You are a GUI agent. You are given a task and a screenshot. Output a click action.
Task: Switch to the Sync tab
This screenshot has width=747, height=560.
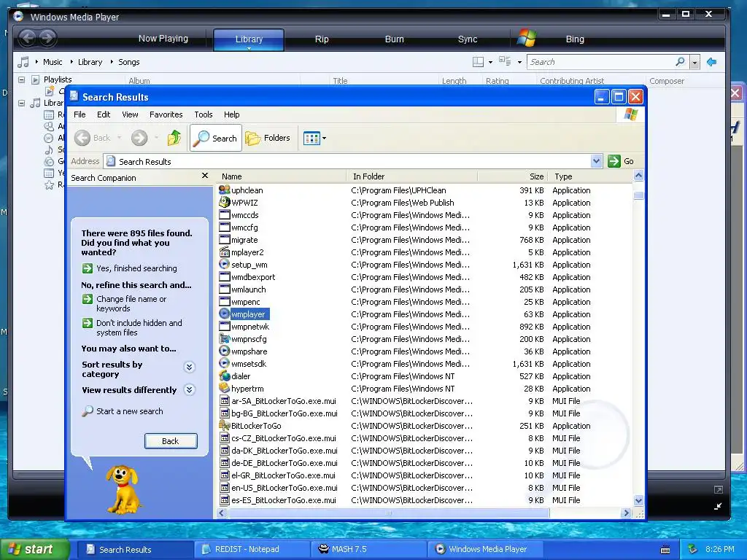[x=468, y=39]
